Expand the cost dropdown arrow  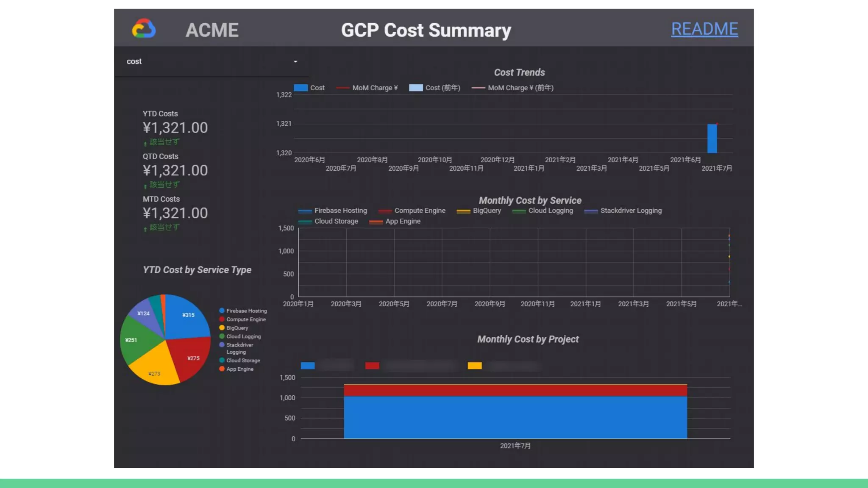coord(295,62)
